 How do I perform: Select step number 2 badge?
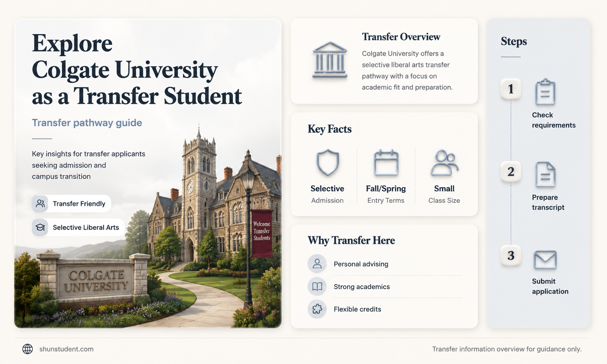tap(511, 172)
